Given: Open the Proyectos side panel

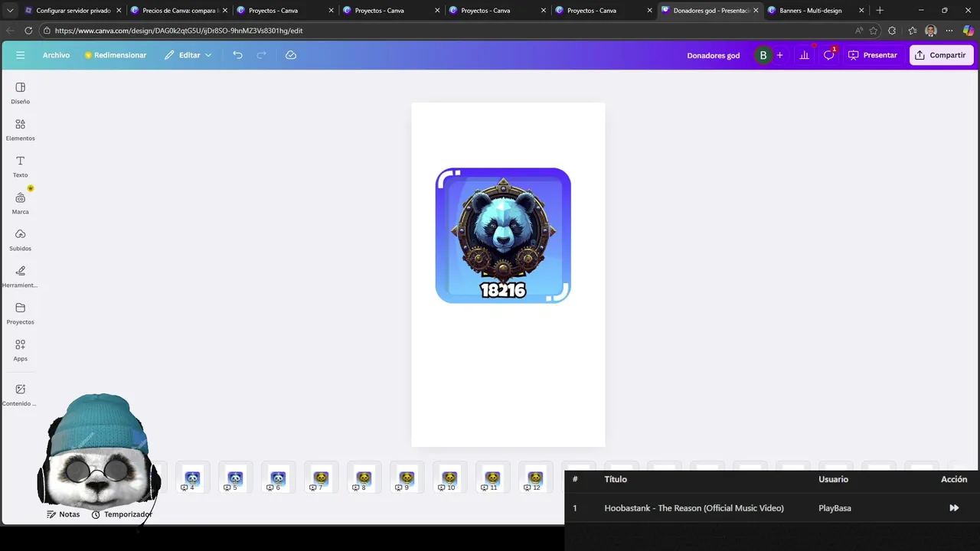Looking at the screenshot, I should tap(21, 314).
